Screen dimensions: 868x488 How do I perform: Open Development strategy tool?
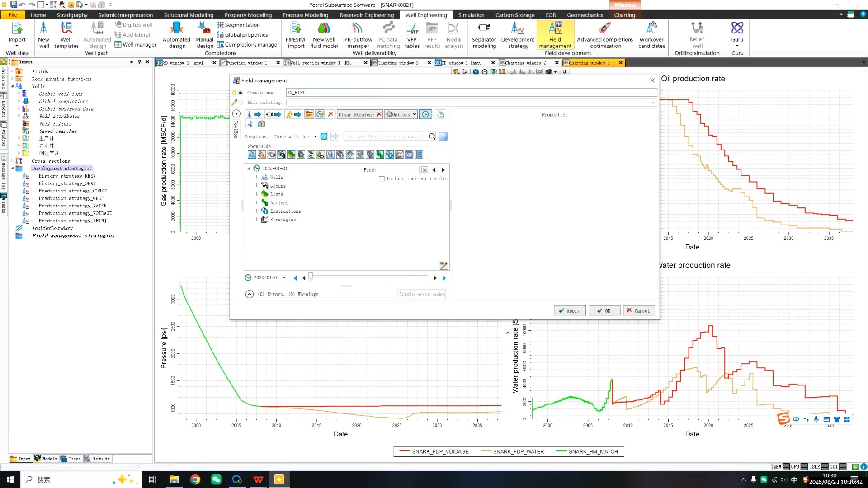pos(518,35)
